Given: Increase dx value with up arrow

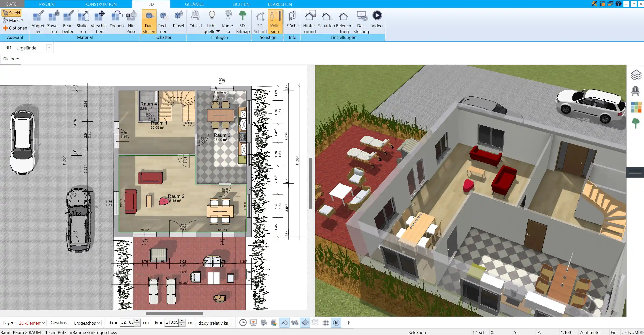Looking at the screenshot, I should [x=137, y=321].
